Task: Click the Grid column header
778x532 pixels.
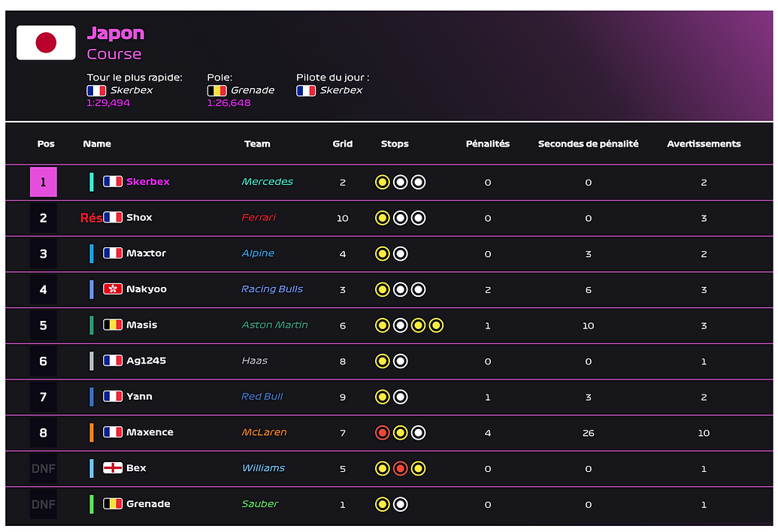Action: click(342, 144)
